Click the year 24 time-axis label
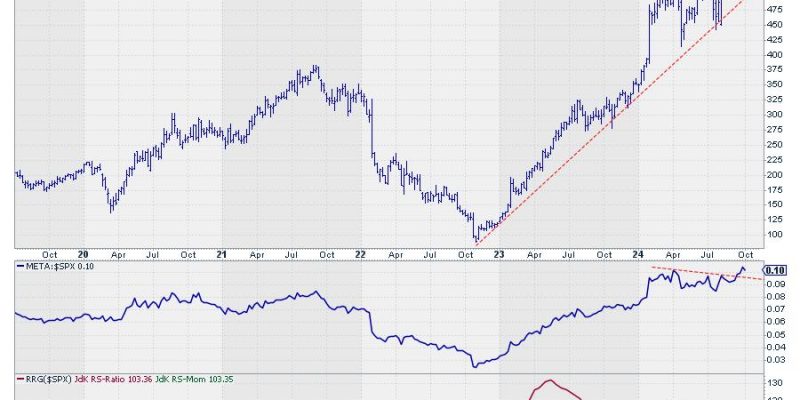 (x=637, y=255)
